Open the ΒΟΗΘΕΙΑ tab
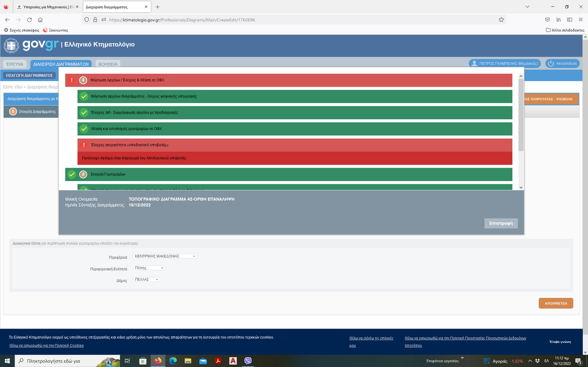The image size is (588, 367). click(x=108, y=64)
